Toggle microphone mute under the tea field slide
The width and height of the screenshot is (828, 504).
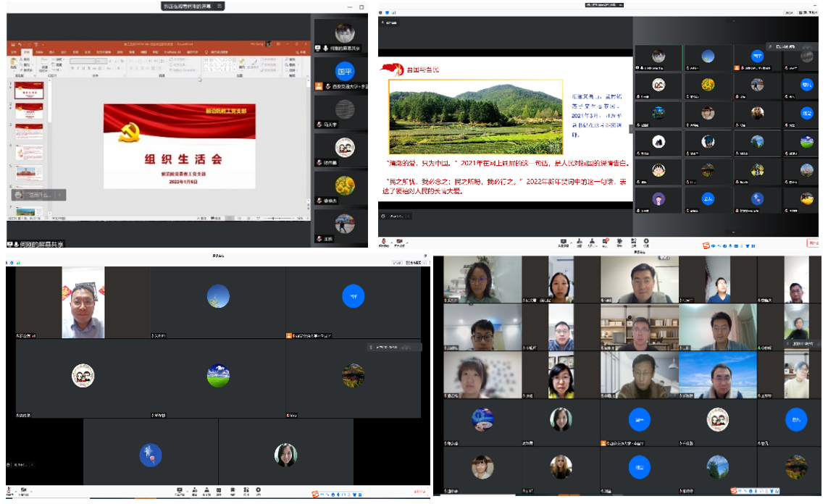point(383,243)
